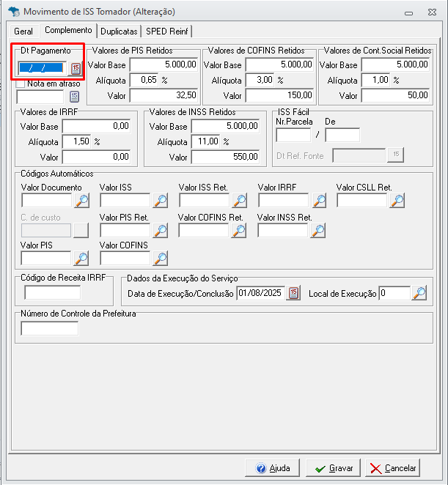Click COFINS Retidos Valor Base field
The width and height of the screenshot is (448, 485).
point(279,64)
